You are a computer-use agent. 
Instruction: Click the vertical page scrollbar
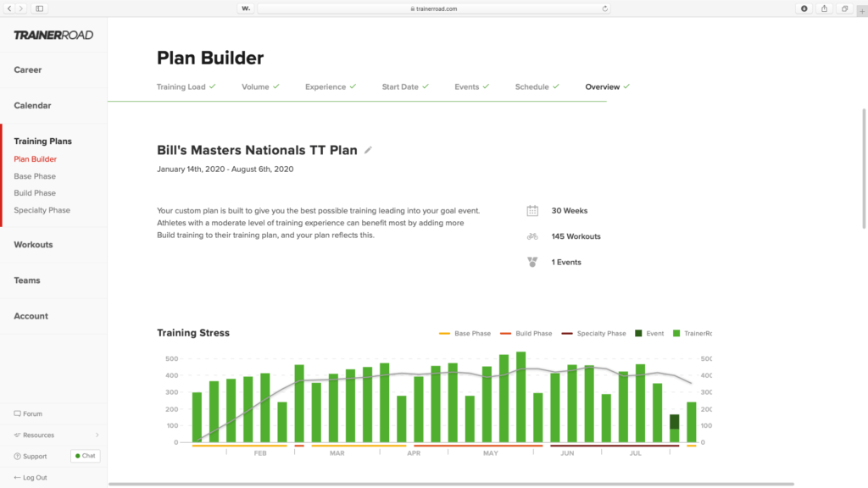864,169
